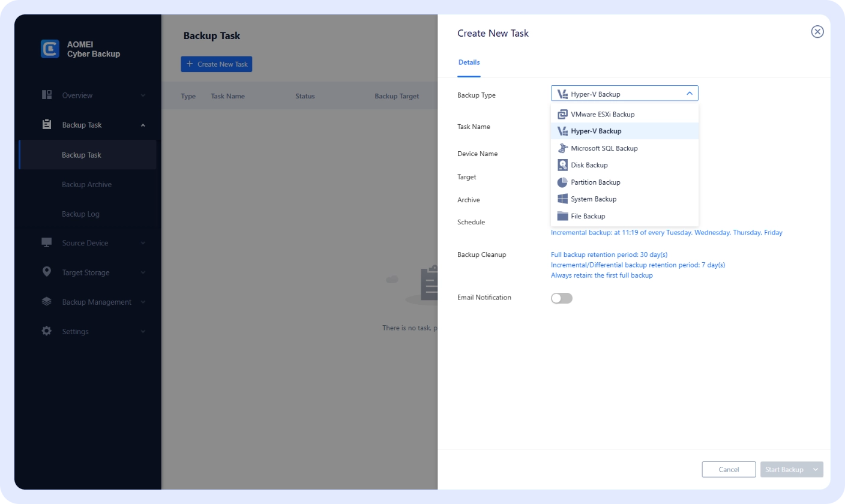Click Incremental/Differential retention period link
The image size is (845, 504).
pyautogui.click(x=638, y=265)
